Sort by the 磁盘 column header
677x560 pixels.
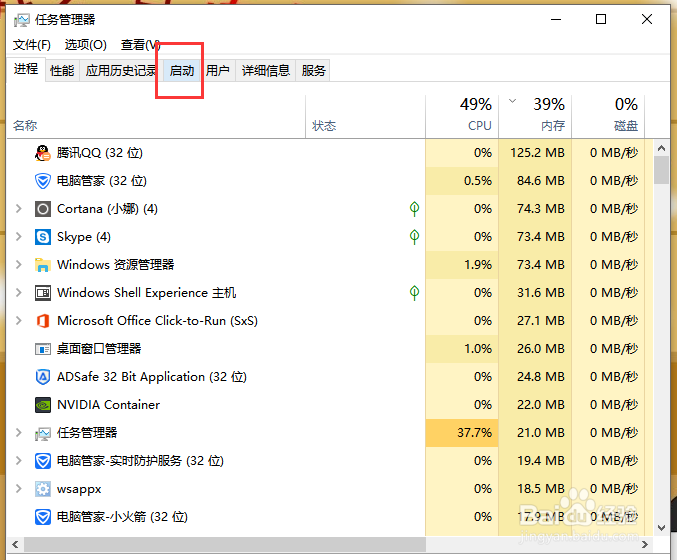click(x=608, y=115)
